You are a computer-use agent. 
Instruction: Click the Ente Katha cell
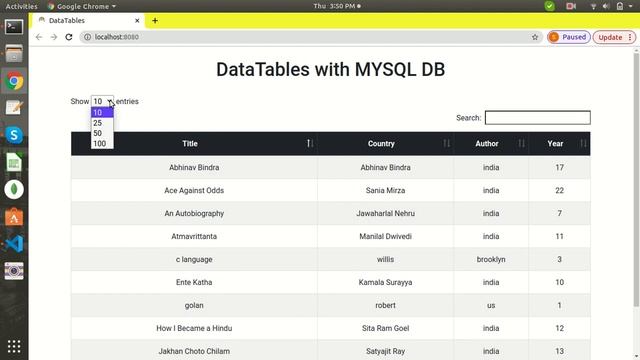point(194,282)
